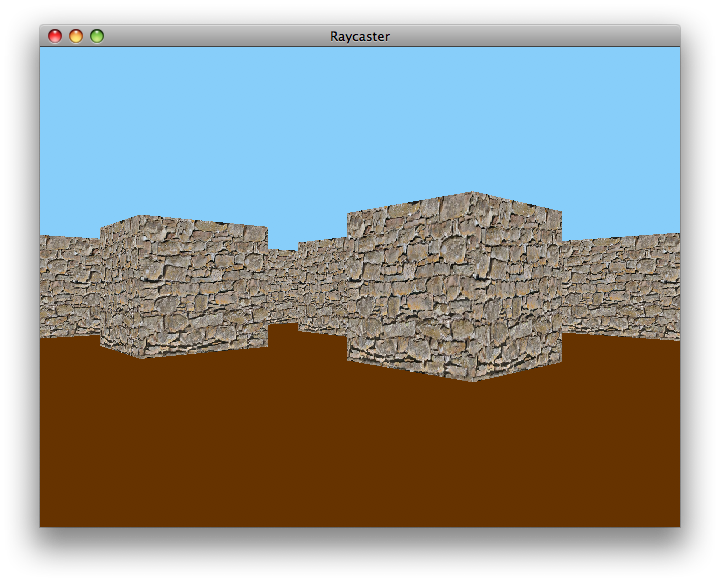Zoom the Raycaster window with green button
Viewport: 720px width, 582px height.
pos(97,36)
